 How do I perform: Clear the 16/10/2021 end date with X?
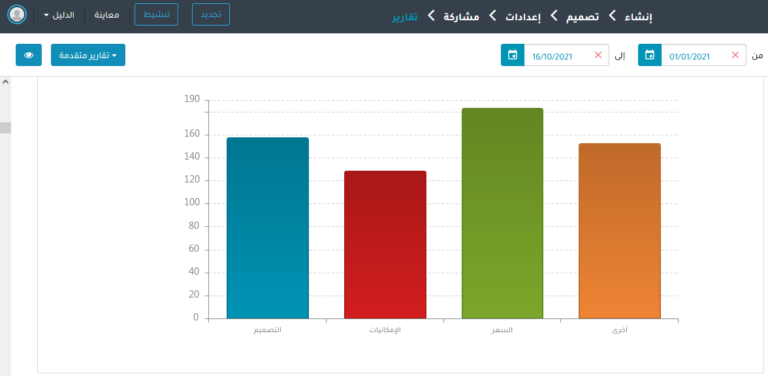pos(598,55)
